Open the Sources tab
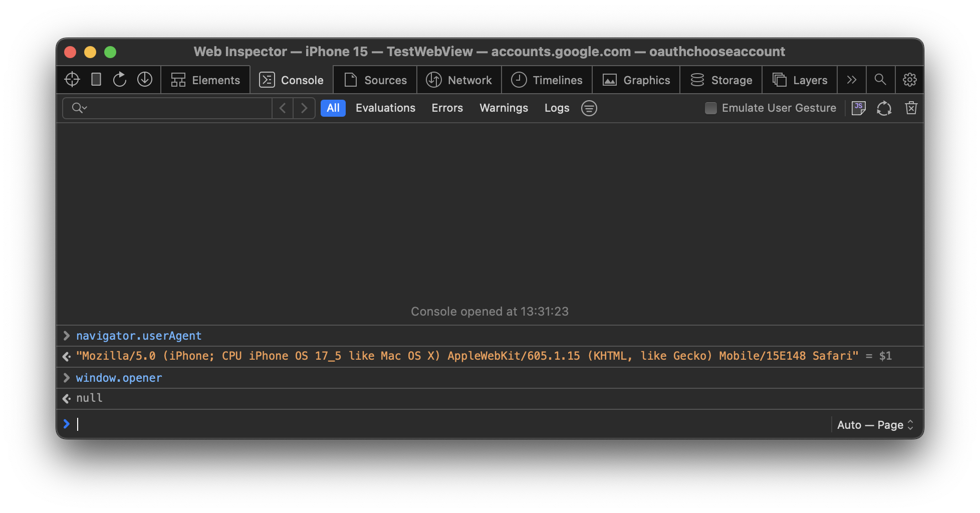Viewport: 980px width, 513px height. pos(375,80)
